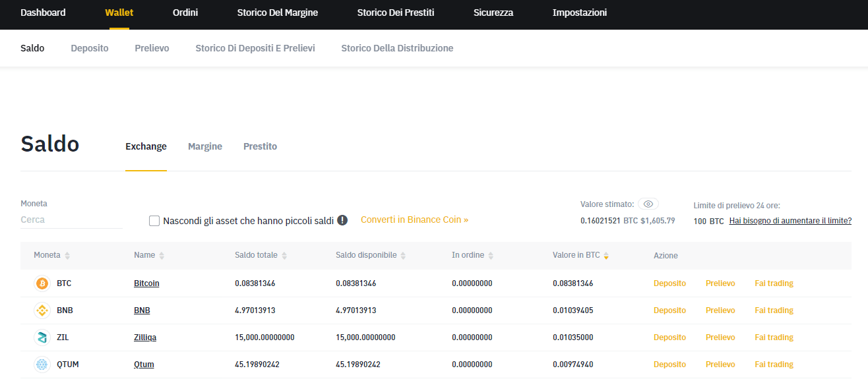
Task: Open Storico Di Depositi E Prelievi
Action: [255, 48]
